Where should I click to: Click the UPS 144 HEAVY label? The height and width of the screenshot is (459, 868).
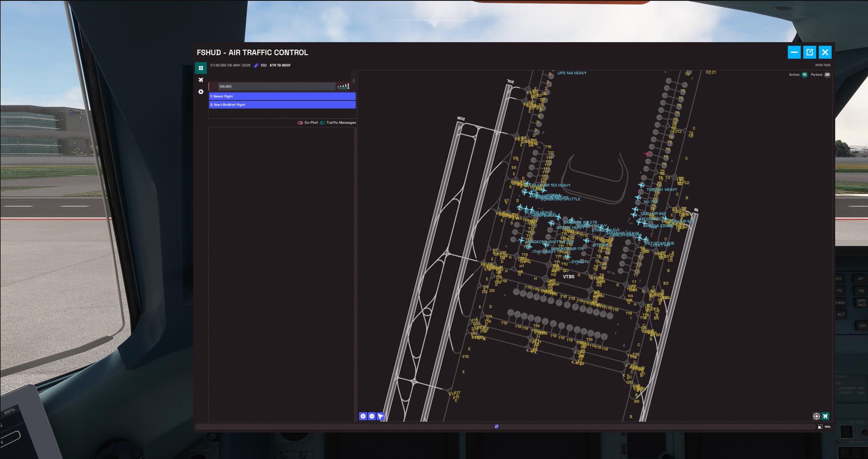[x=572, y=73]
